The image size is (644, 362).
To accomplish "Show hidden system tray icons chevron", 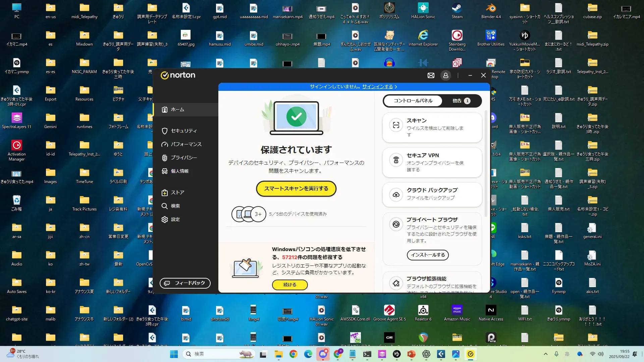I will (x=545, y=354).
